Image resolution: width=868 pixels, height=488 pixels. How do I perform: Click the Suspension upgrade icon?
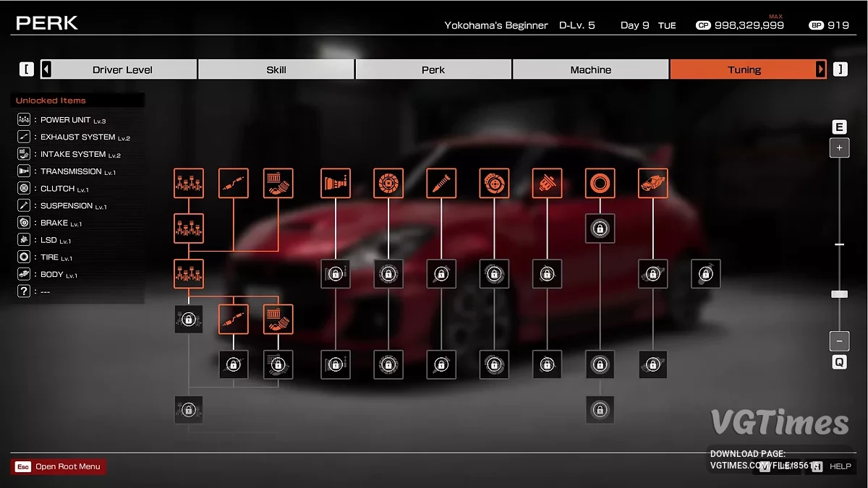pyautogui.click(x=441, y=183)
